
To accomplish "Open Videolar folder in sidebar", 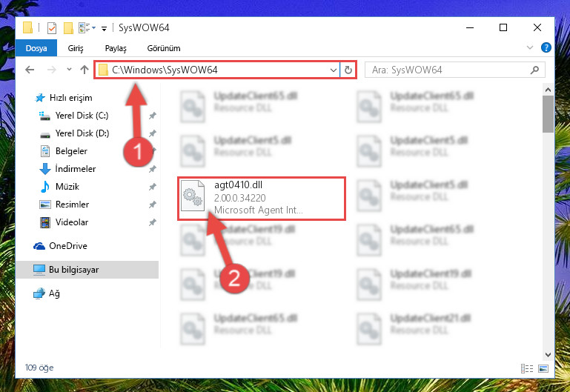I will [72, 222].
